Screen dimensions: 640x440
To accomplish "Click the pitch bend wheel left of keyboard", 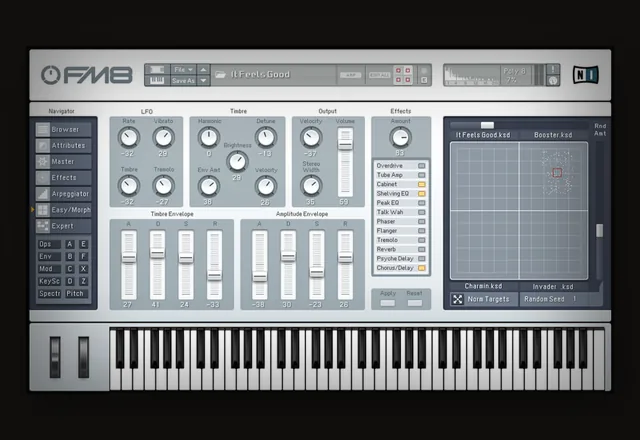I will (55, 357).
